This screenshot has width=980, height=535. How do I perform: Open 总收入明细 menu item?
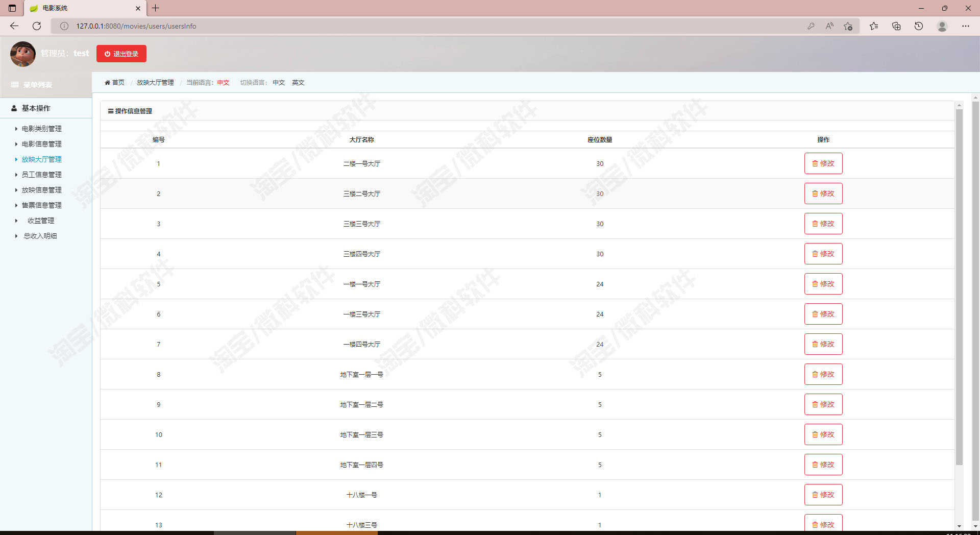click(x=40, y=236)
